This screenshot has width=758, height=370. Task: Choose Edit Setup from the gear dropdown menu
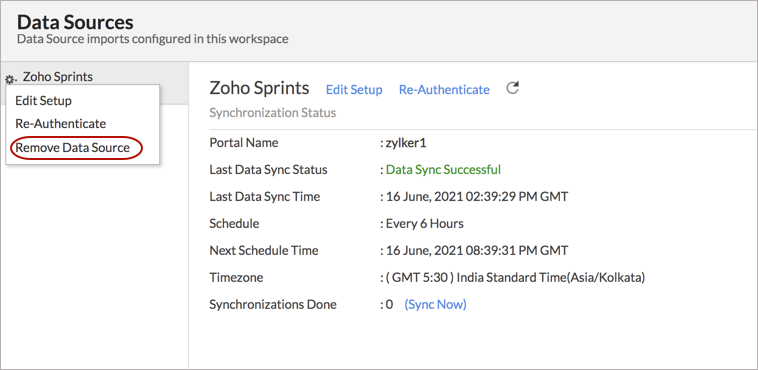(44, 101)
